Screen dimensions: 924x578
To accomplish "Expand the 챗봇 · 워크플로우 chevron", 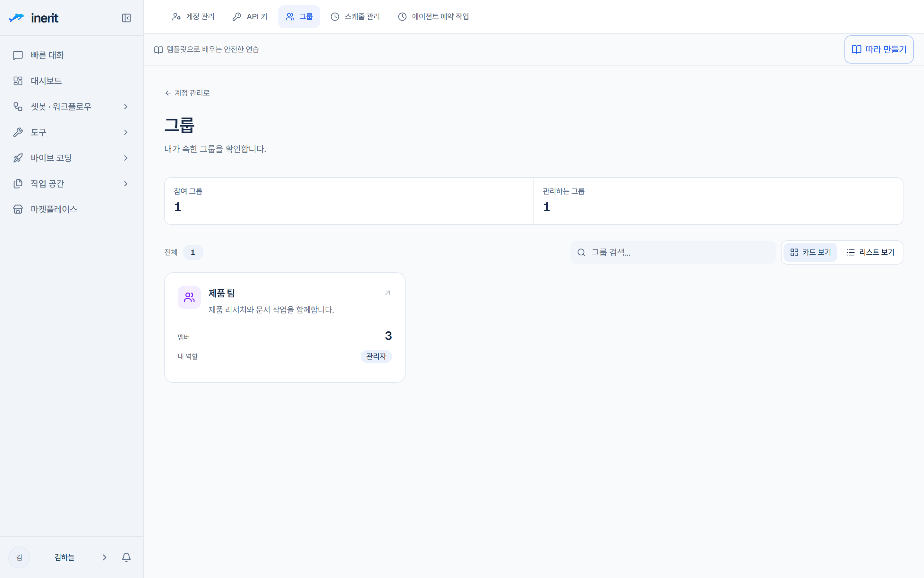I will pyautogui.click(x=126, y=106).
